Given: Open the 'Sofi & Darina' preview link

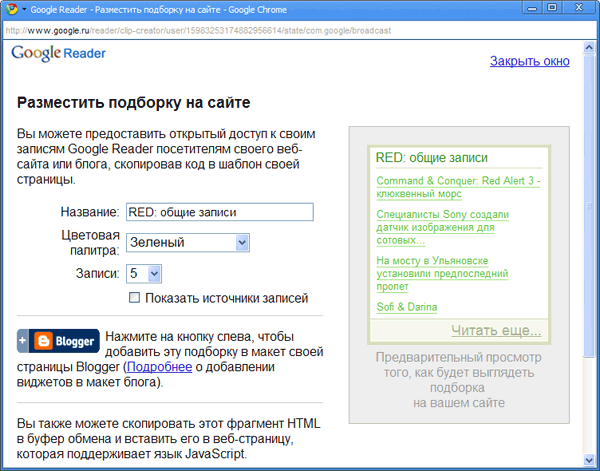Looking at the screenshot, I should click(x=407, y=307).
